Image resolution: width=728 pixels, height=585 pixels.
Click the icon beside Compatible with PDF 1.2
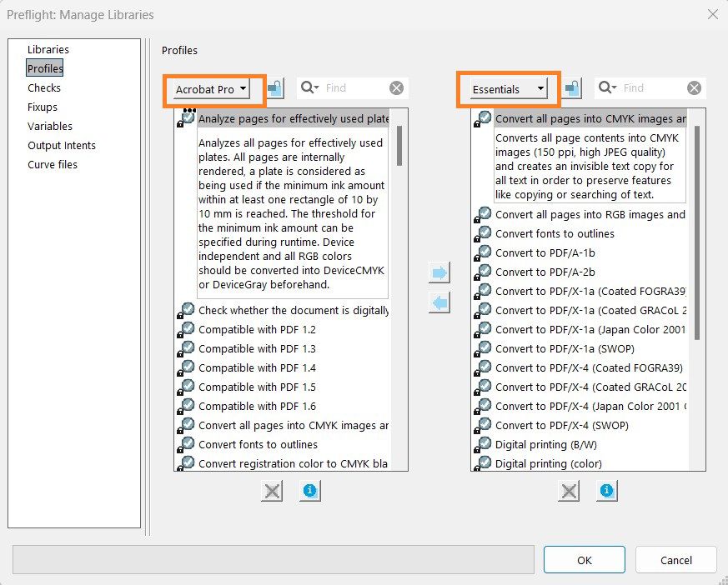(186, 330)
